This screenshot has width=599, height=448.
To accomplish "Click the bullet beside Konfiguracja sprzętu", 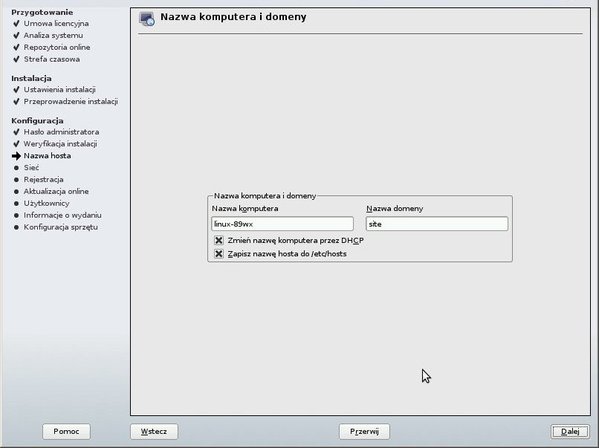I will [x=16, y=227].
